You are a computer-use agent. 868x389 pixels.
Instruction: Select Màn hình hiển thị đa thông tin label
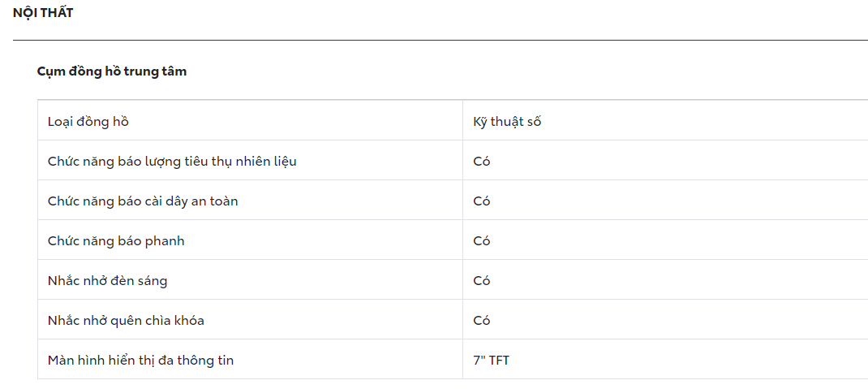point(140,360)
